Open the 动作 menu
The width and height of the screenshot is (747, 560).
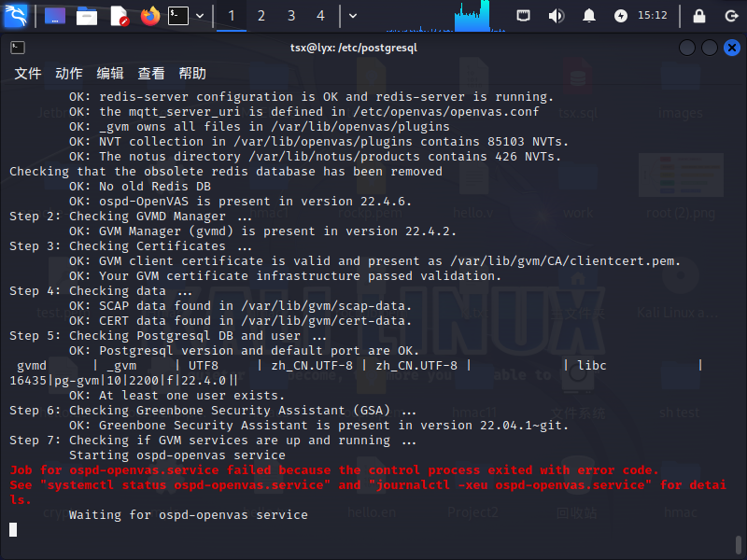(x=68, y=74)
